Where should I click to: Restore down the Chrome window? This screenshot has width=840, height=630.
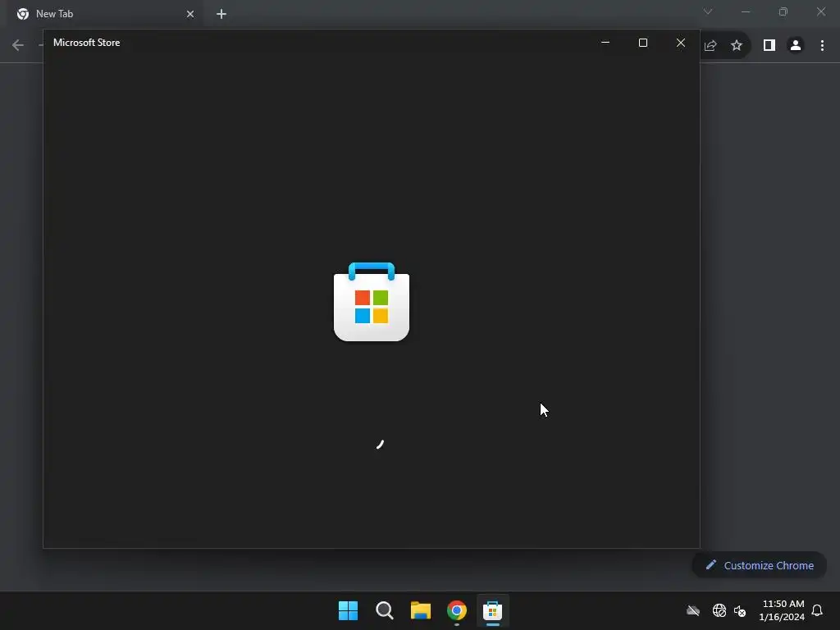coord(783,11)
